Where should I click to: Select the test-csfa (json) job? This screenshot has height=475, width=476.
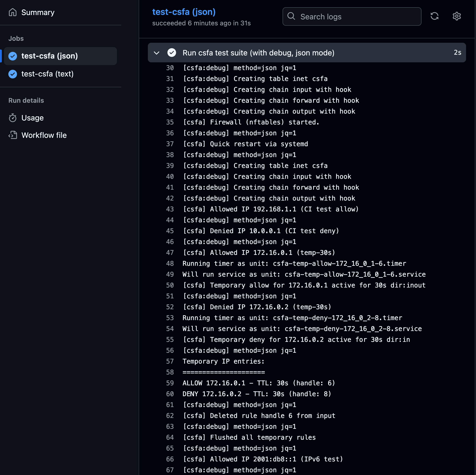pos(60,56)
